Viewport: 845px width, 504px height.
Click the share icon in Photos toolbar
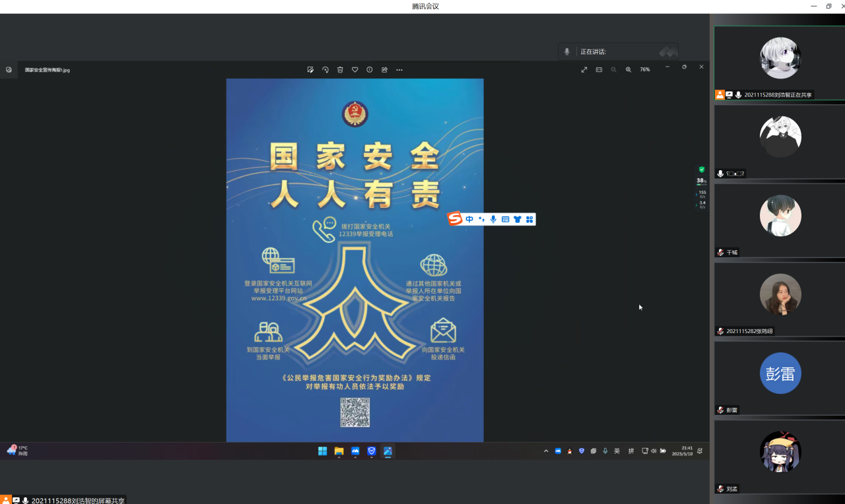click(x=384, y=69)
